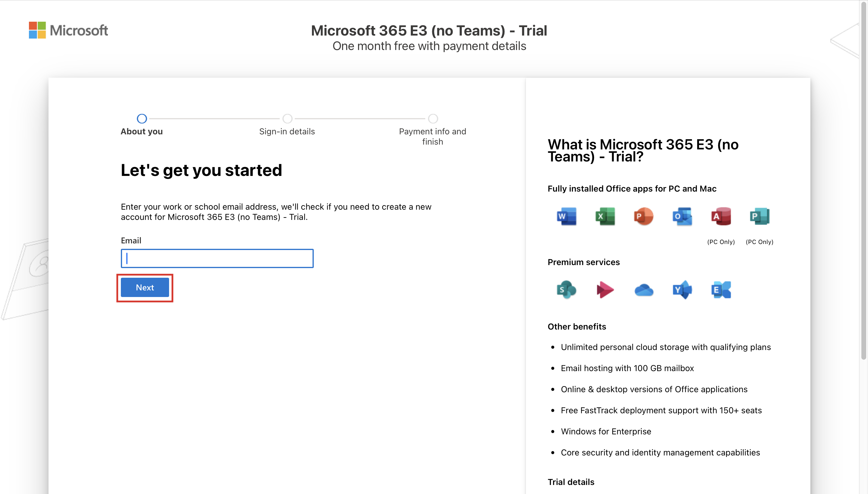Click the Payment info and finish step circle
The image size is (868, 494).
433,119
